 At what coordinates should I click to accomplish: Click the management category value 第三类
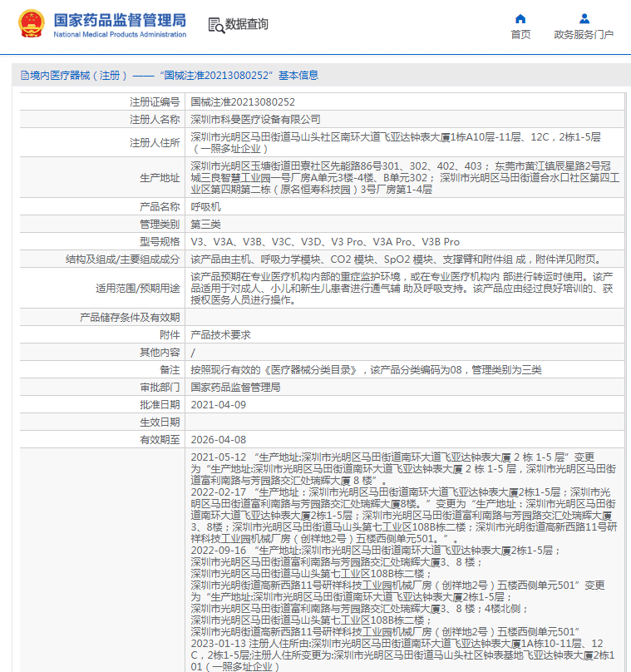pyautogui.click(x=205, y=224)
